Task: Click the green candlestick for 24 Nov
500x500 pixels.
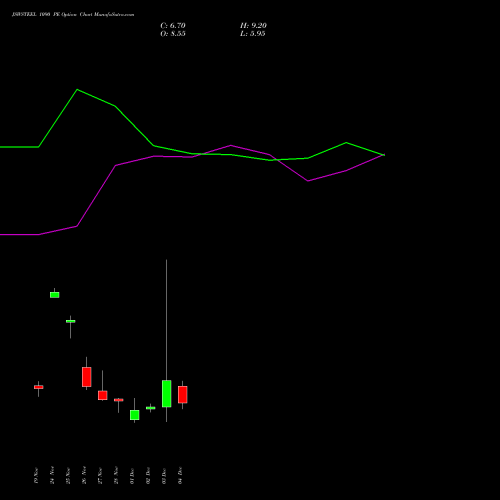Action: point(55,295)
